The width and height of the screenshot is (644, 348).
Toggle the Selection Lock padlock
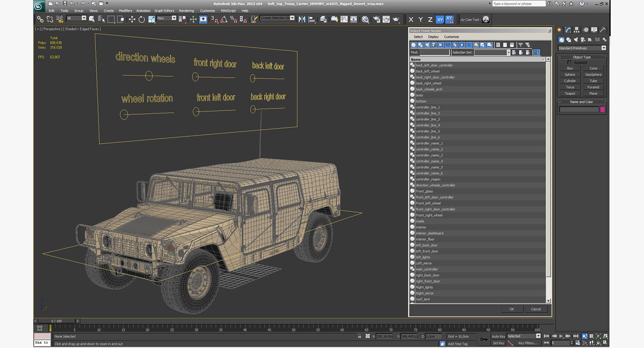pyautogui.click(x=360, y=336)
